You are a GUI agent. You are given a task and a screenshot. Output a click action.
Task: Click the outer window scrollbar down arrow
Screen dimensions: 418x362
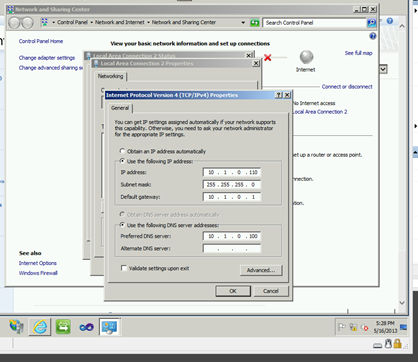click(x=402, y=303)
